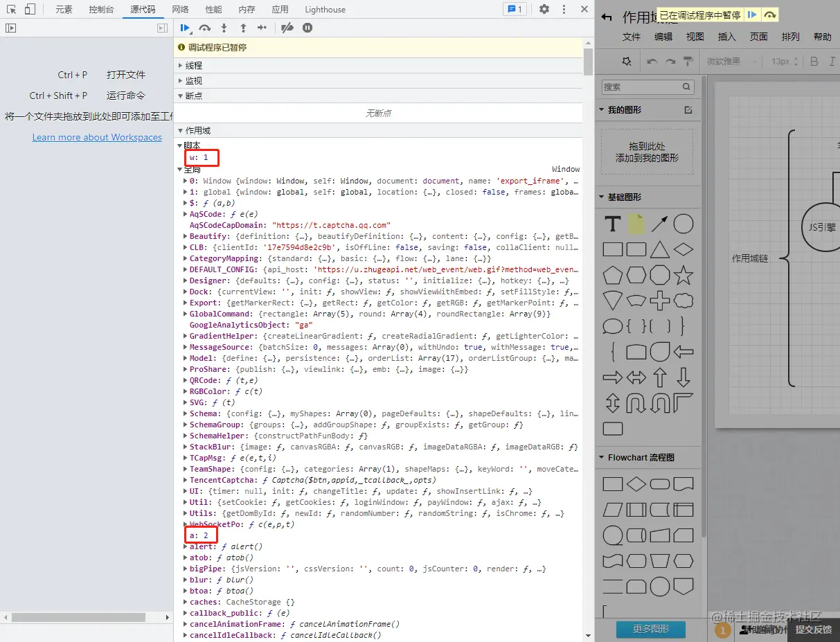The height and width of the screenshot is (642, 840).
Task: Click the undo arrow in the diagram toolbar
Action: point(652,62)
